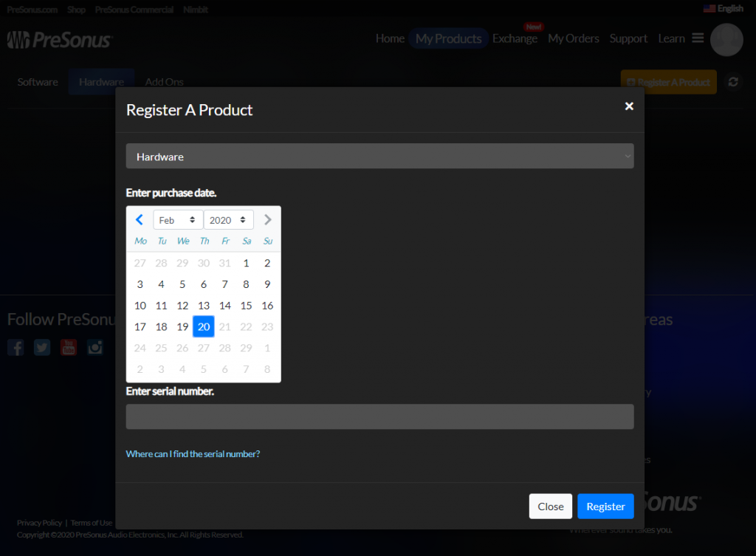The height and width of the screenshot is (556, 756).
Task: Open 'Where can I find the serial number?' link
Action: [x=193, y=454]
